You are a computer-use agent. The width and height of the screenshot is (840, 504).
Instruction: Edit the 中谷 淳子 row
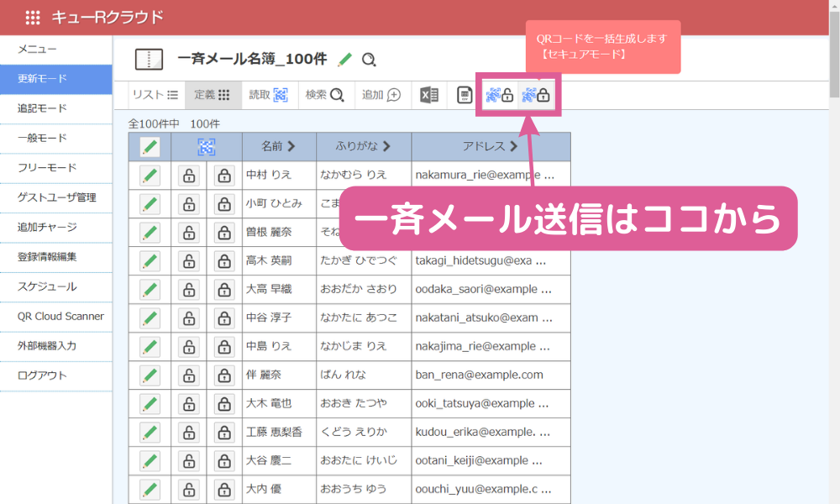[150, 318]
